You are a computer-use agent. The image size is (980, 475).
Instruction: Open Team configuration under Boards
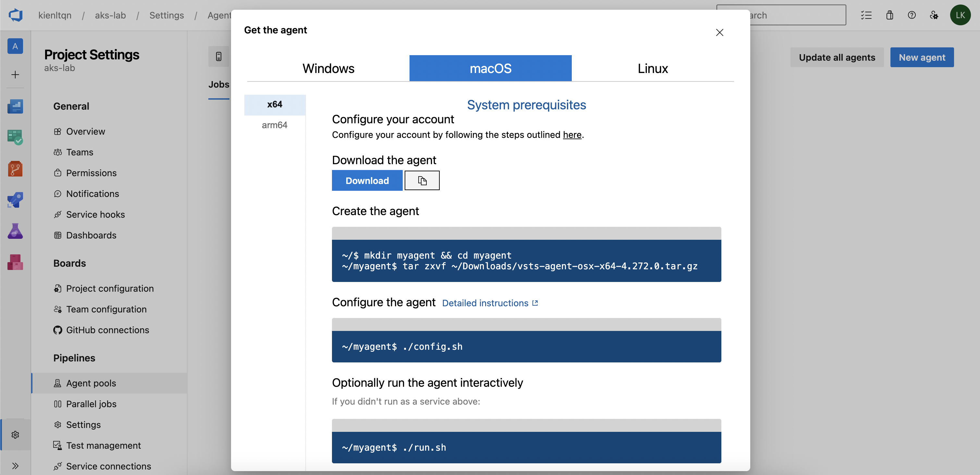click(106, 309)
